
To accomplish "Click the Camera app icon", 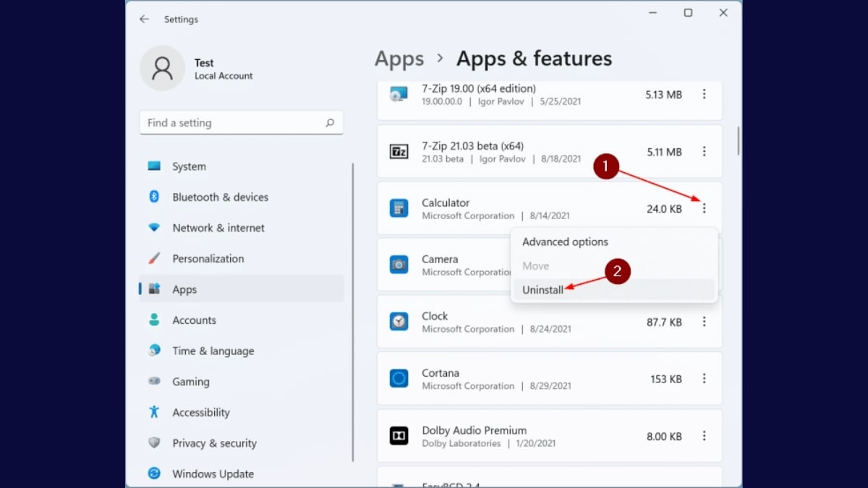I will (x=399, y=265).
